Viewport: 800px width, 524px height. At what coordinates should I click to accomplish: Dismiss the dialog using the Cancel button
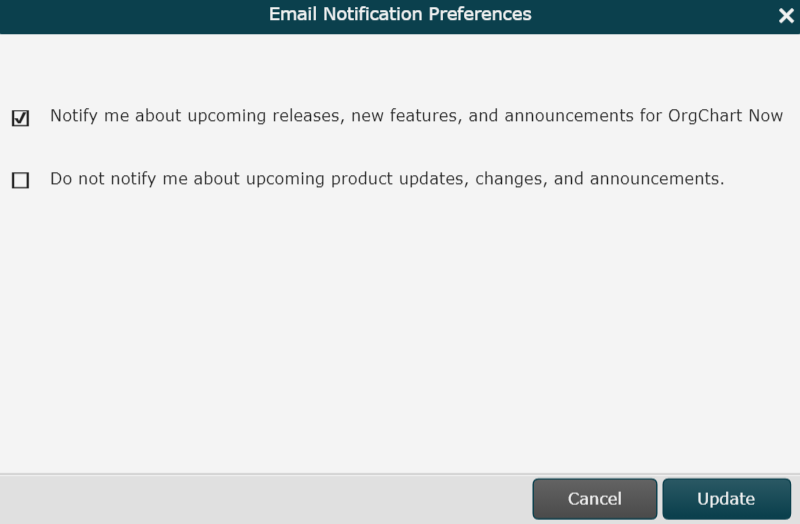[594, 499]
